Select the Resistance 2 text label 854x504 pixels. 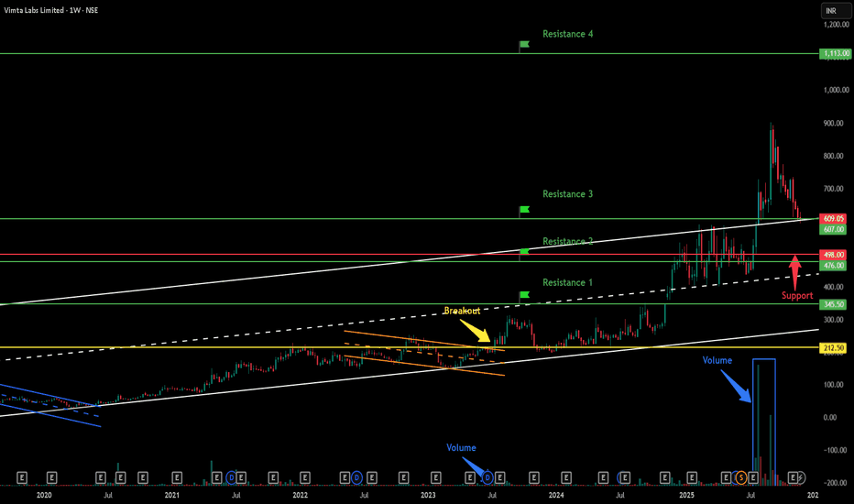(567, 241)
